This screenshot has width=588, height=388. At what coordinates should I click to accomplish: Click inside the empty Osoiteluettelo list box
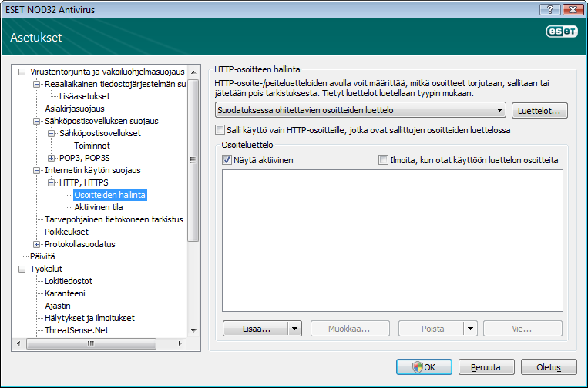(x=392, y=240)
